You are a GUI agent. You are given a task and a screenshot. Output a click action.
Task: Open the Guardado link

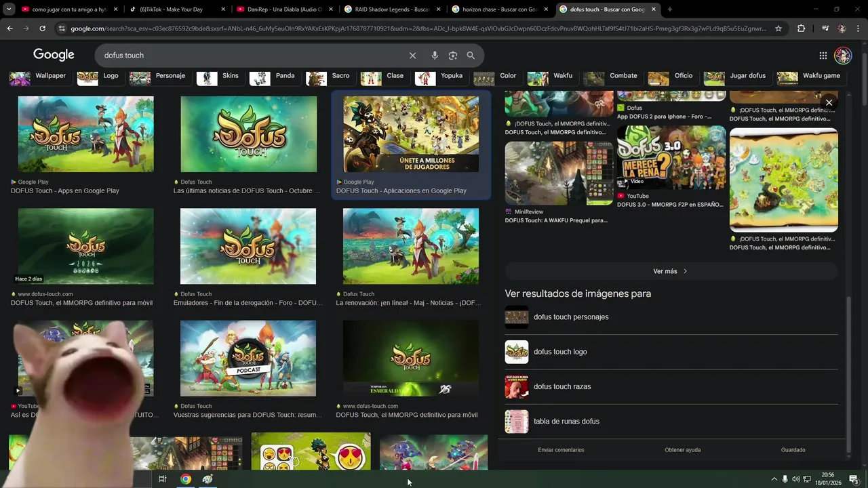(793, 450)
